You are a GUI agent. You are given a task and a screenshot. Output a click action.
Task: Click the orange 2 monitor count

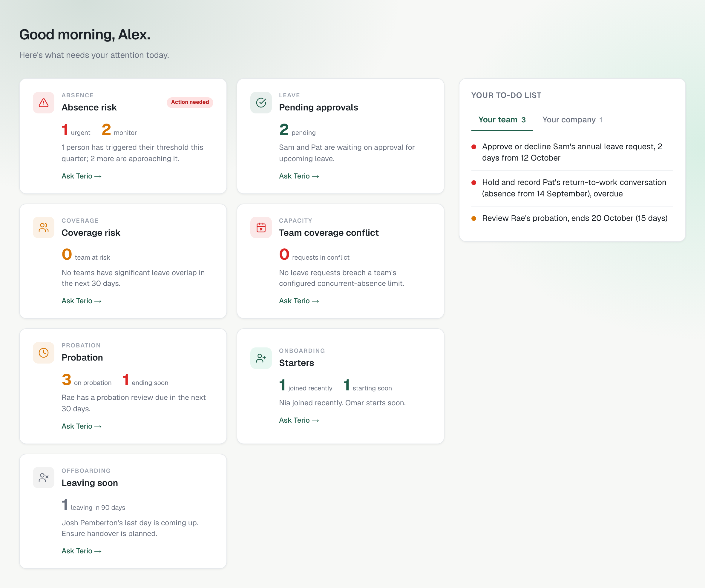point(119,130)
